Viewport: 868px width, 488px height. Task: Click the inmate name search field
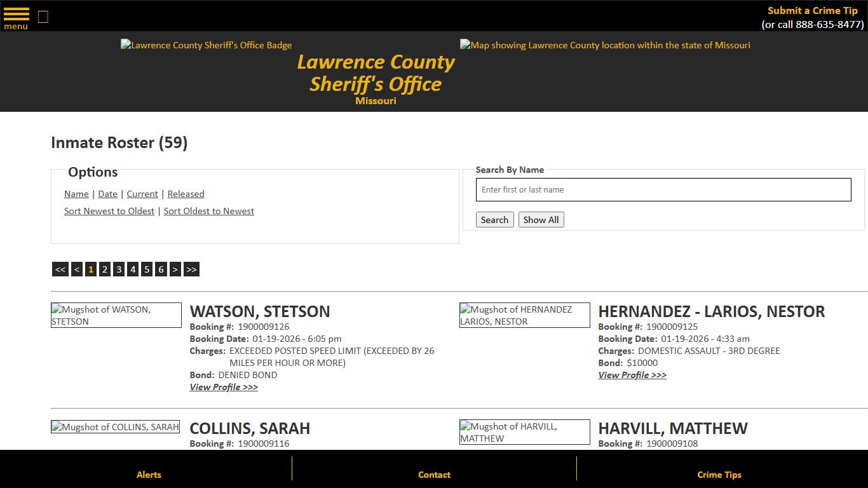click(663, 189)
